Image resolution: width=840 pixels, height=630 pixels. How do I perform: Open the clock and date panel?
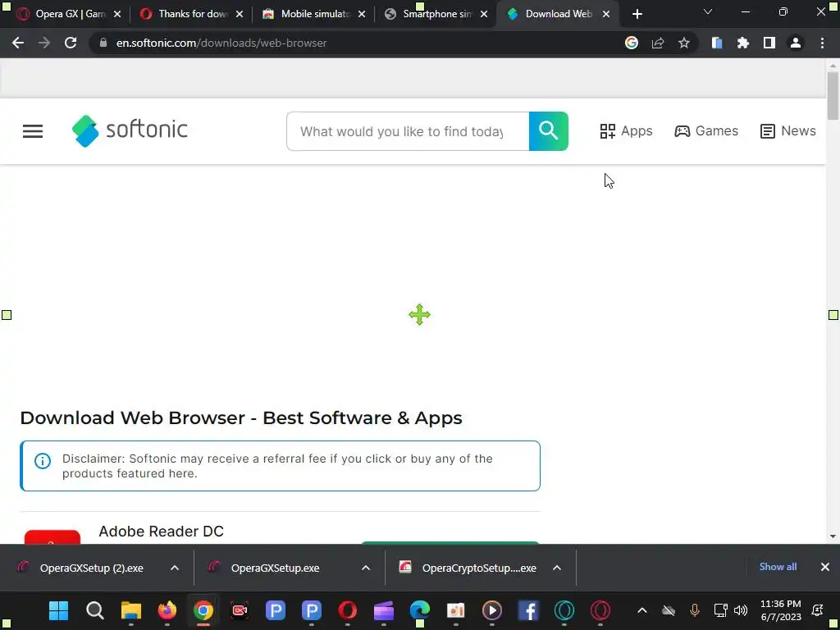[781, 610]
